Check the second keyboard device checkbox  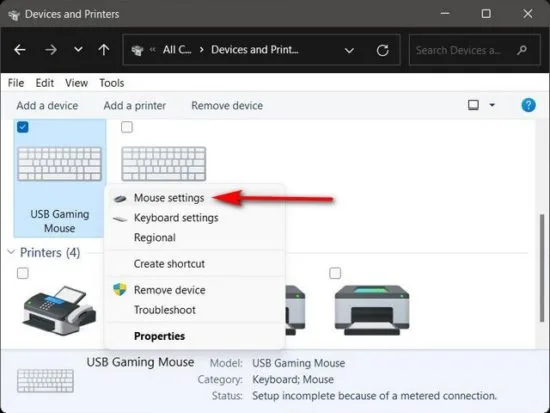127,127
